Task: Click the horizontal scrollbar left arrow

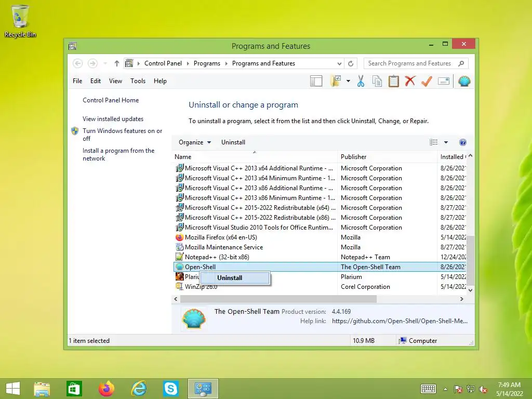Action: coord(176,299)
